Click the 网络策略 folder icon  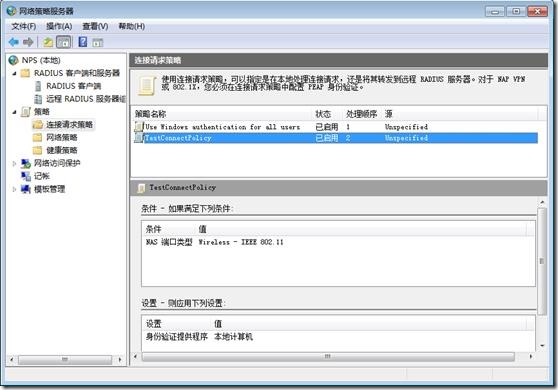(x=37, y=137)
